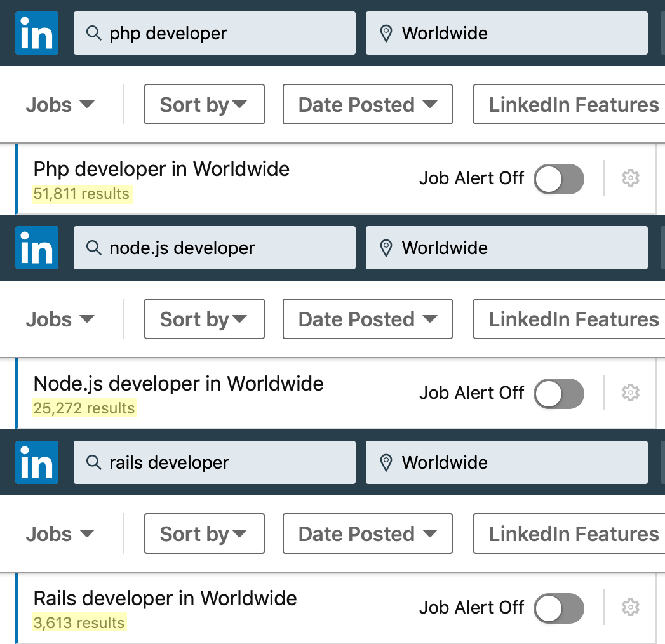Open Jobs dropdown in rails developer search
The width and height of the screenshot is (665, 644).
tap(60, 533)
